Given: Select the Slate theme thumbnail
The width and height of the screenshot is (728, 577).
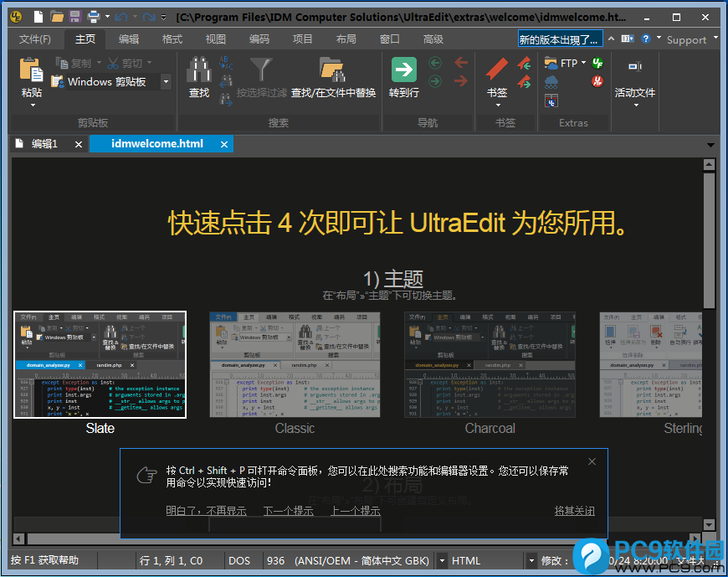Looking at the screenshot, I should pos(100,364).
